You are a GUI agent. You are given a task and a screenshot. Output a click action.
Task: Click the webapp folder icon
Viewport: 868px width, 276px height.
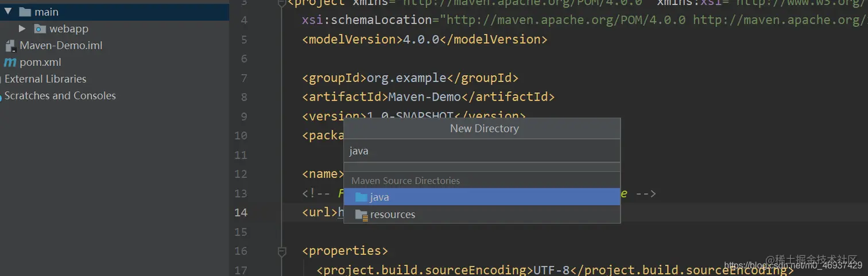[40, 29]
